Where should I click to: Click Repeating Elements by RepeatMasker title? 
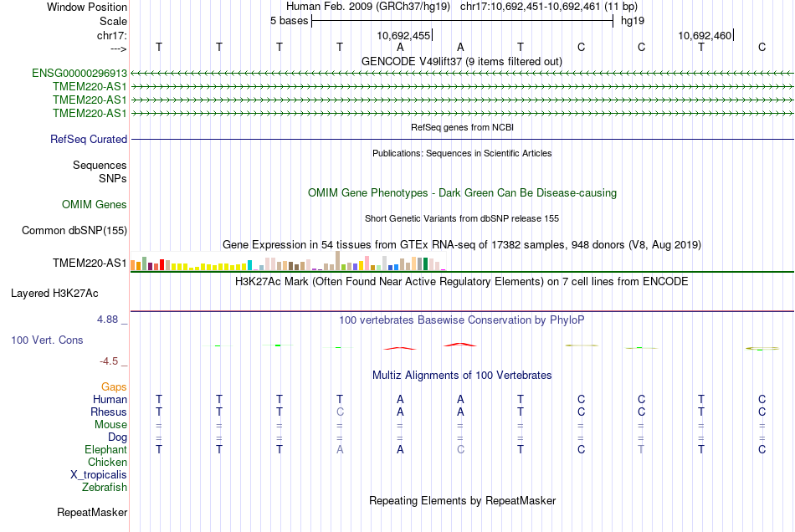[x=462, y=501]
